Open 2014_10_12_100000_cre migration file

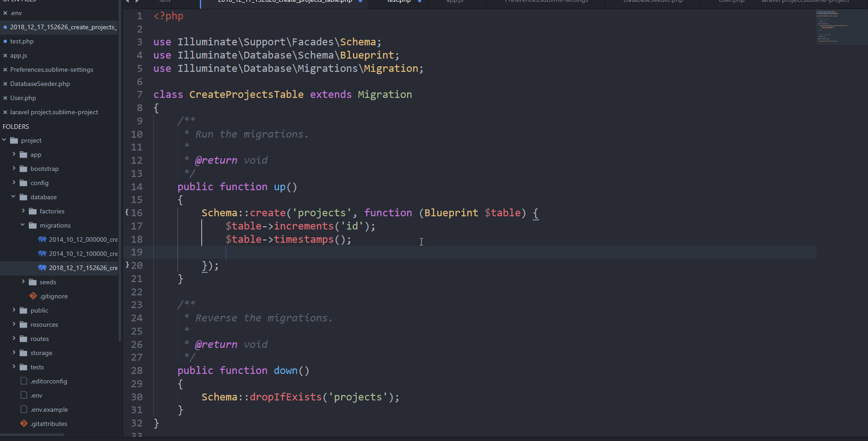tap(83, 254)
